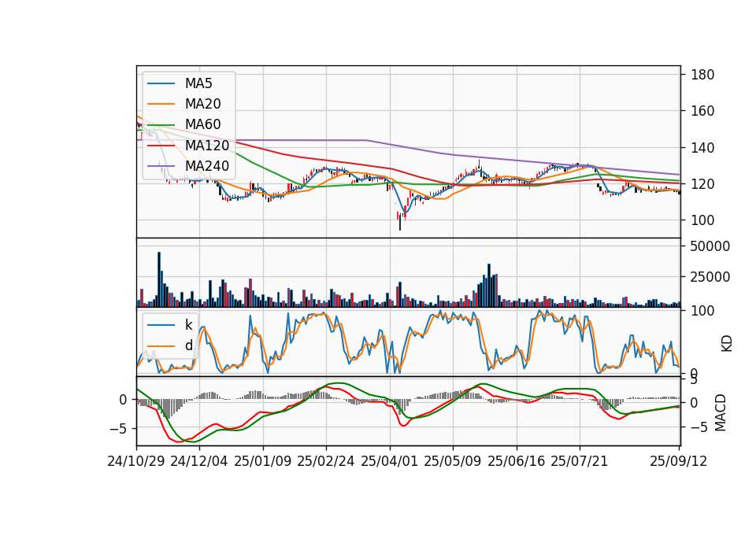Click the 25/09/12 date axis label
Viewport: 756px width, 543px height.
679,461
